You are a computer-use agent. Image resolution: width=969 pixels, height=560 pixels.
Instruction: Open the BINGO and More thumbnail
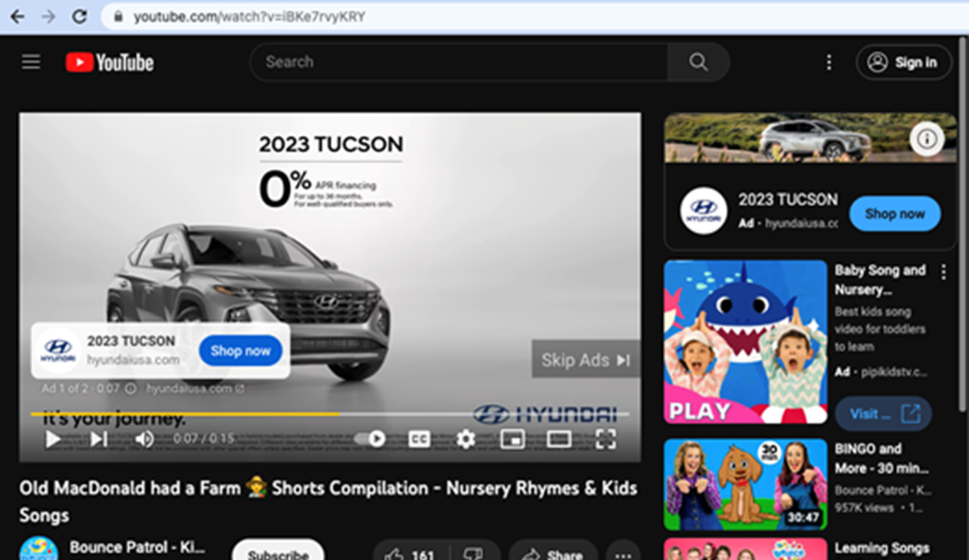point(746,485)
